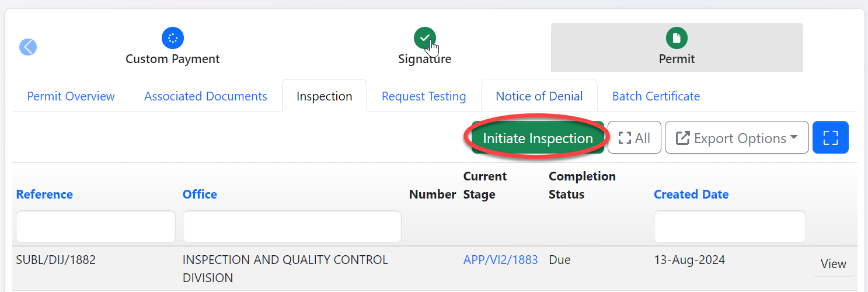The width and height of the screenshot is (868, 292).
Task: Sort by the Created Date column
Action: click(691, 194)
